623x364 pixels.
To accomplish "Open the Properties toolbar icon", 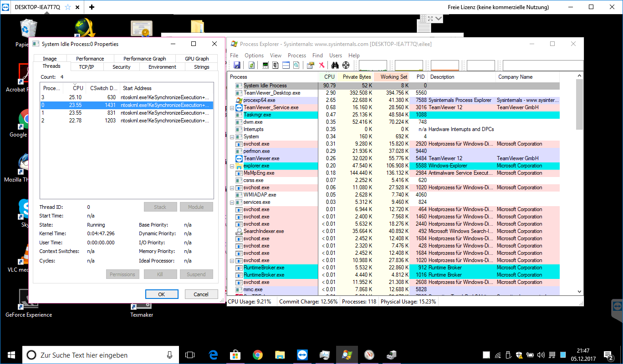I will tap(311, 66).
